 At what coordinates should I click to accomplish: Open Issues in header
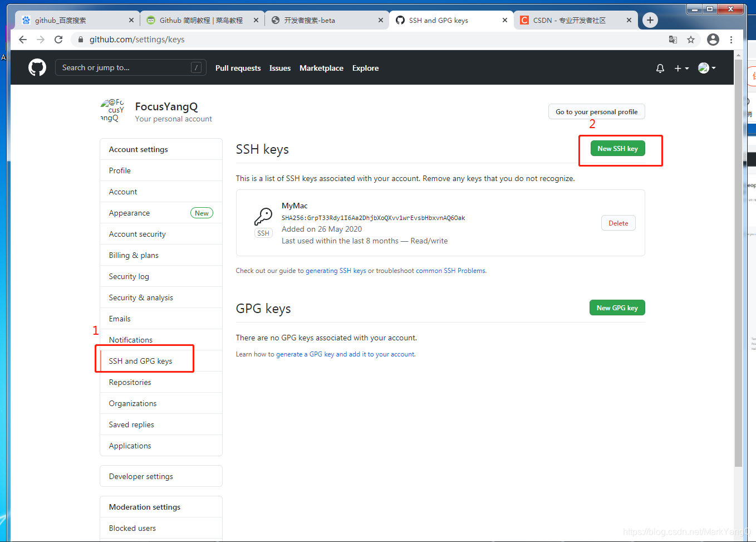[280, 68]
